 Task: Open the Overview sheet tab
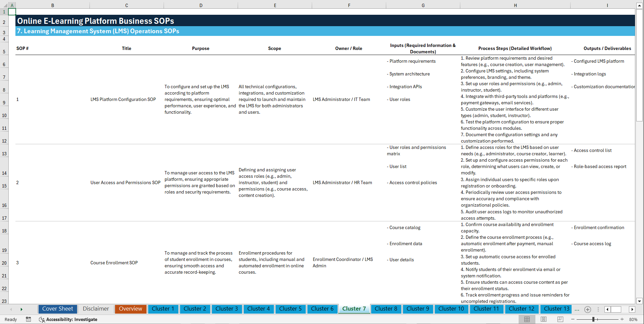click(x=130, y=309)
